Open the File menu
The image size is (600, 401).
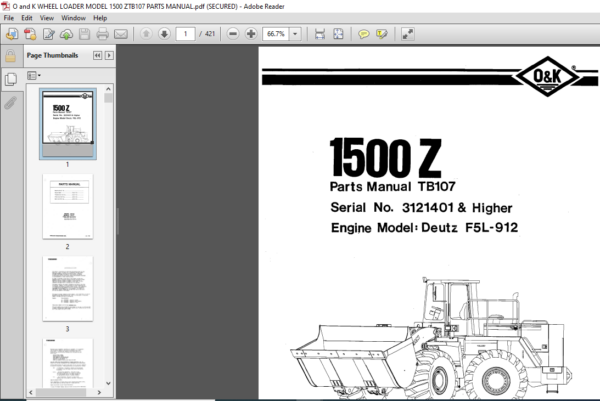(x=8, y=18)
